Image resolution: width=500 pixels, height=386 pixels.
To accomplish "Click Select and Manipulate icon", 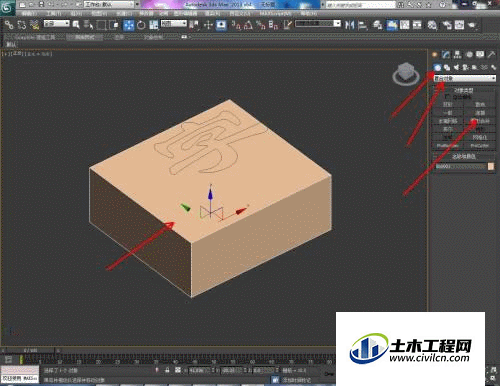I will point(208,25).
